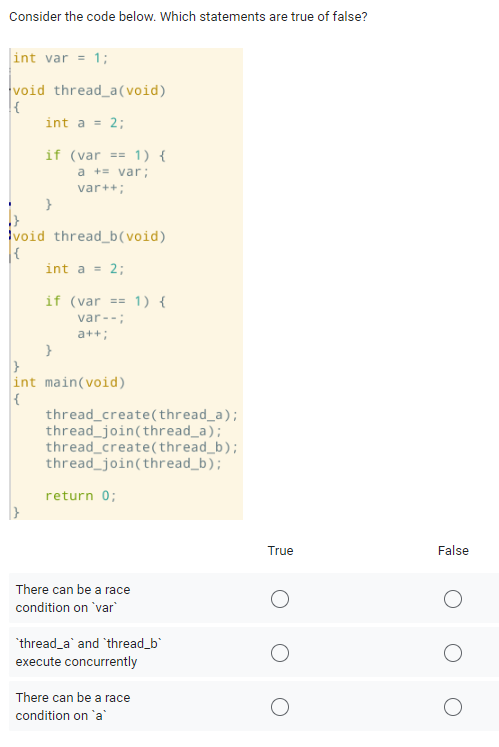Screen dimensions: 499x747
Task: Select False for threads execute concurrently
Action: click(452, 653)
